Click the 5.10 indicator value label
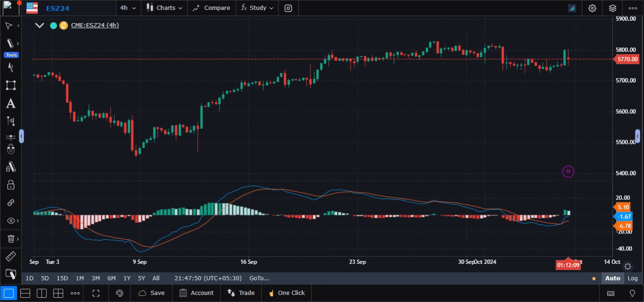Screen dimensions: 644x302 pyautogui.click(x=623, y=207)
